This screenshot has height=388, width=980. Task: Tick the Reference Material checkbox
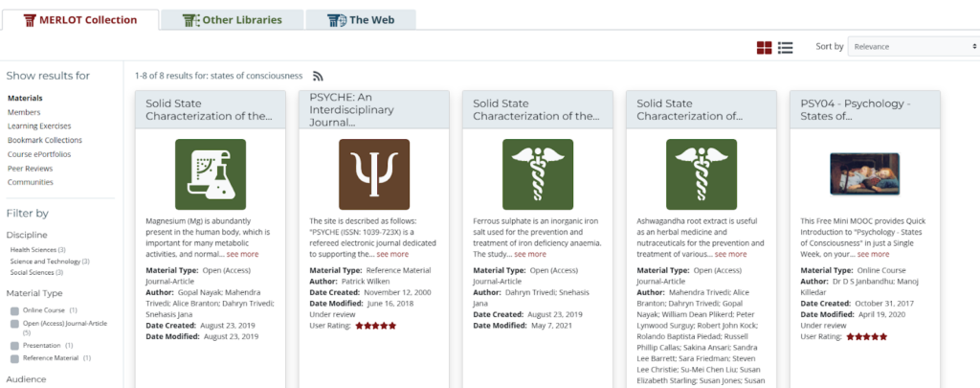[x=14, y=358]
